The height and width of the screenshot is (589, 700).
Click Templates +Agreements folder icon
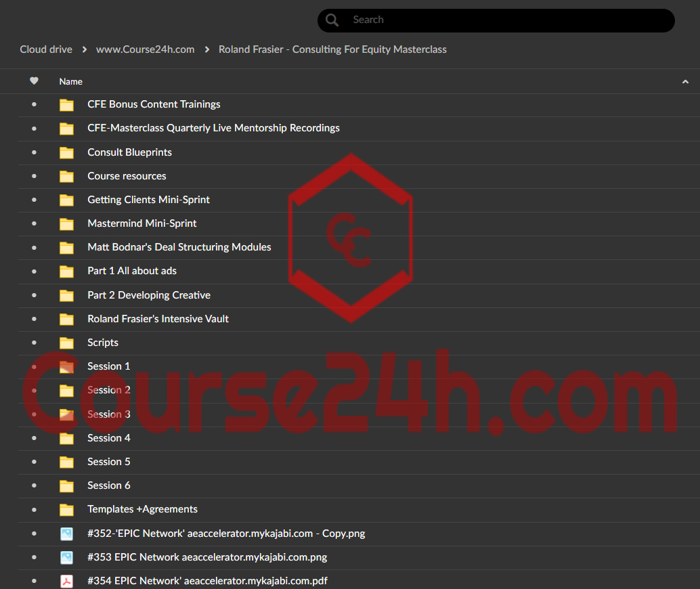point(66,510)
